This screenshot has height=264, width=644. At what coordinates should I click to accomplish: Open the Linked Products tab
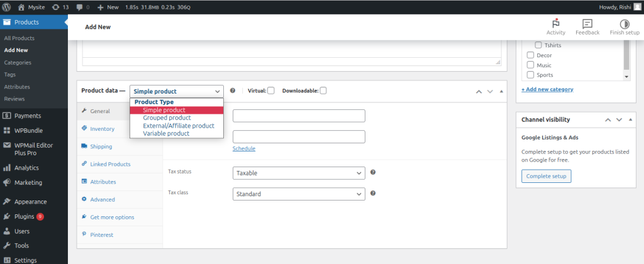120,164
